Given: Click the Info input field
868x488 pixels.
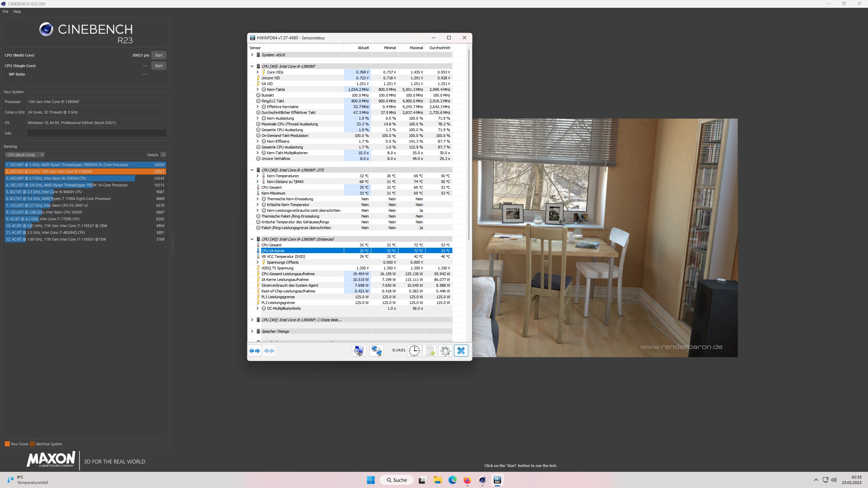Looking at the screenshot, I should pos(96,133).
